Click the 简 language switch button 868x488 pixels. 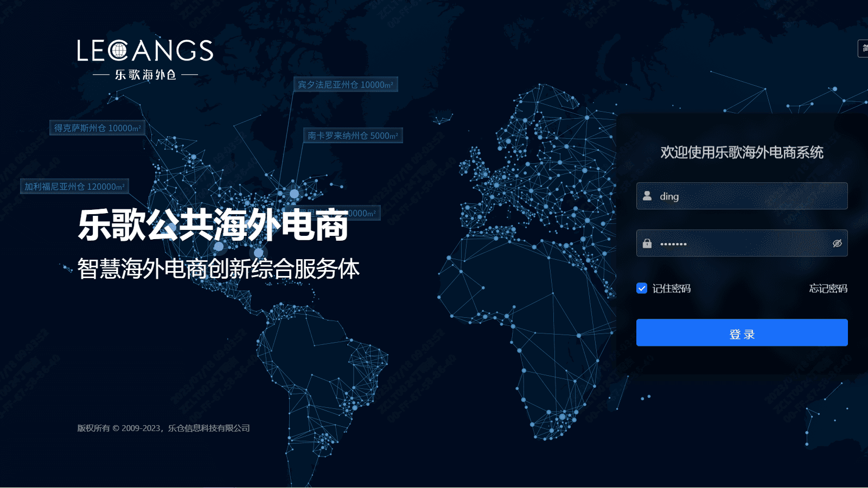click(x=864, y=48)
